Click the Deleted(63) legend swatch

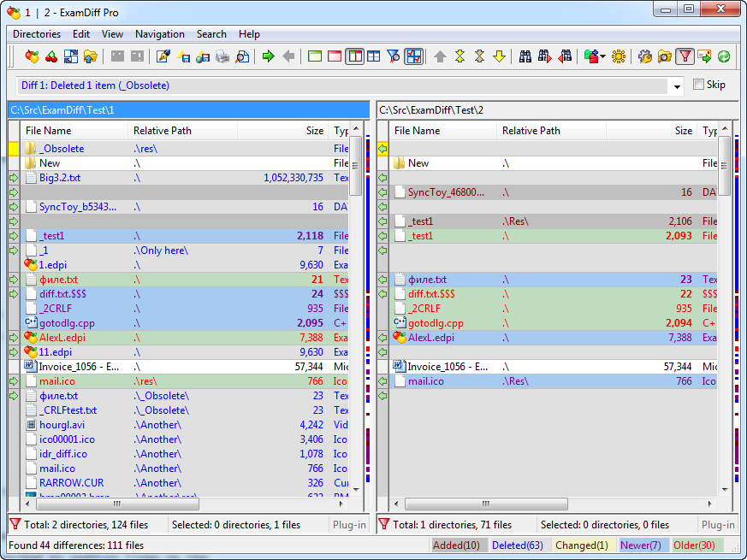point(517,545)
